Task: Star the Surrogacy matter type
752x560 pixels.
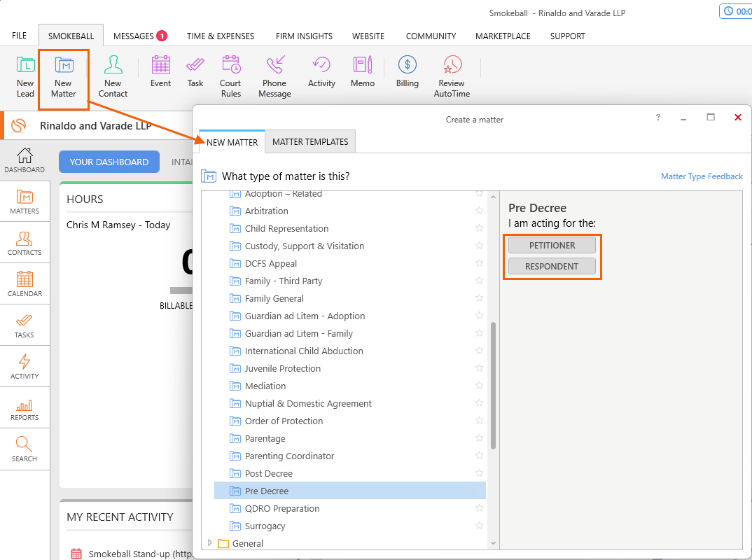Action: click(x=479, y=526)
